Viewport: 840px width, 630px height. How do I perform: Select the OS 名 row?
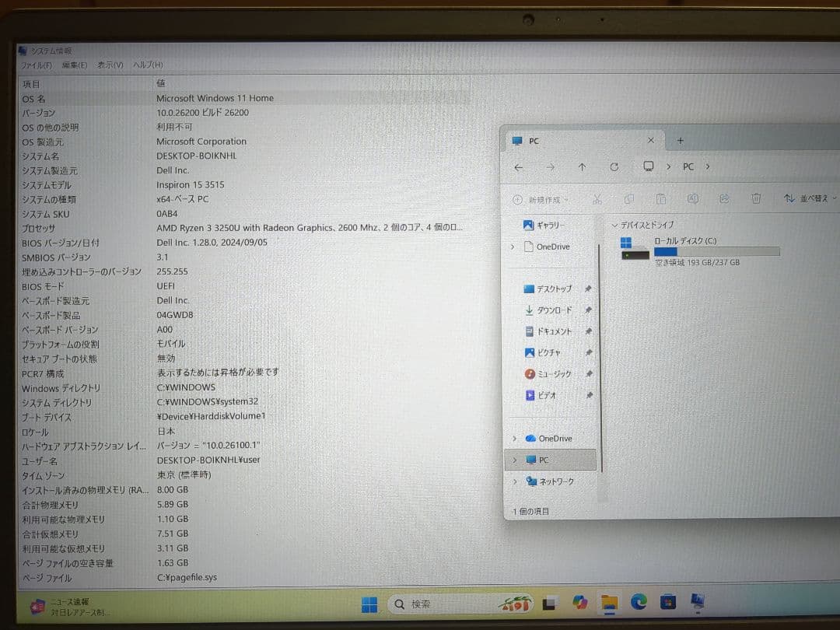pyautogui.click(x=245, y=99)
